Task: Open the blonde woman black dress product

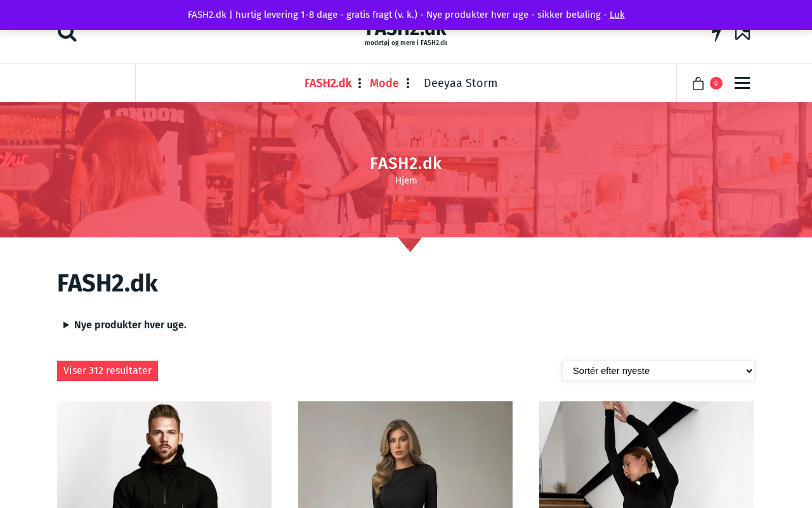Action: (405, 455)
